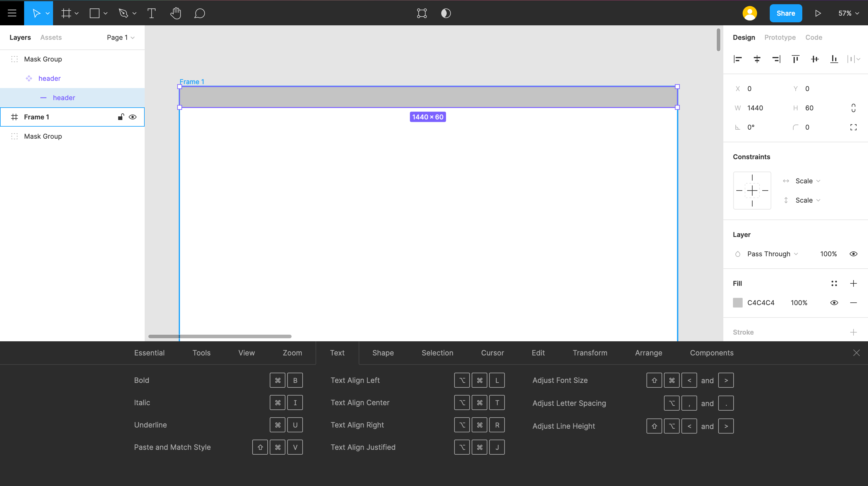Add a stroke with plus icon
The width and height of the screenshot is (868, 486).
click(853, 332)
